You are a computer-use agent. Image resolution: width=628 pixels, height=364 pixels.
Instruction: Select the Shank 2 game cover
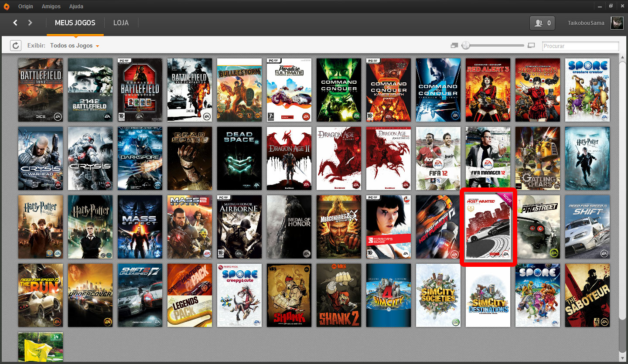tap(339, 295)
